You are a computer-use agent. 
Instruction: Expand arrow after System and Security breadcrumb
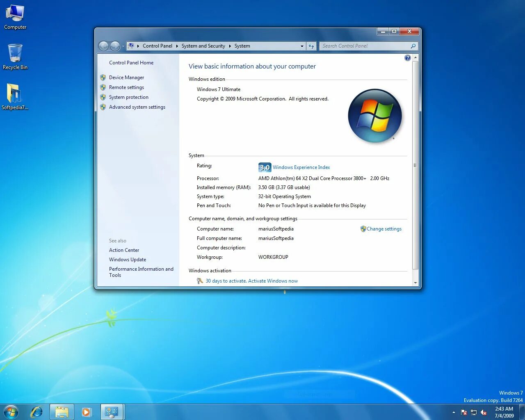230,46
